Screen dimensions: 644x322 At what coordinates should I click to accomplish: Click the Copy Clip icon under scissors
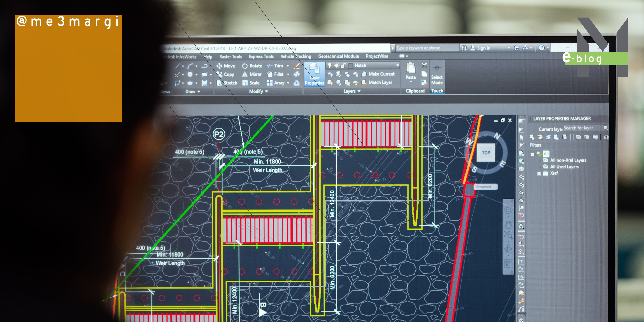click(424, 74)
